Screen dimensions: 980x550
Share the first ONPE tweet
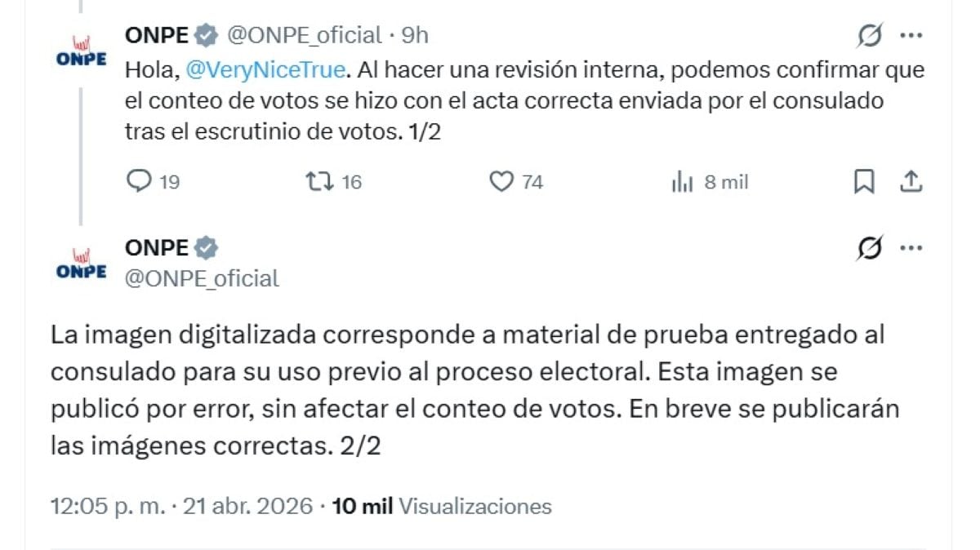click(912, 182)
